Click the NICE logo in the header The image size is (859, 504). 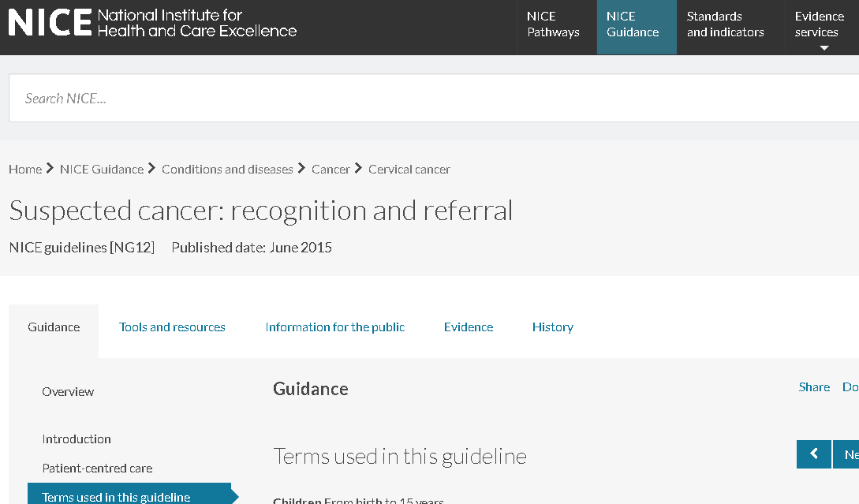pos(152,23)
